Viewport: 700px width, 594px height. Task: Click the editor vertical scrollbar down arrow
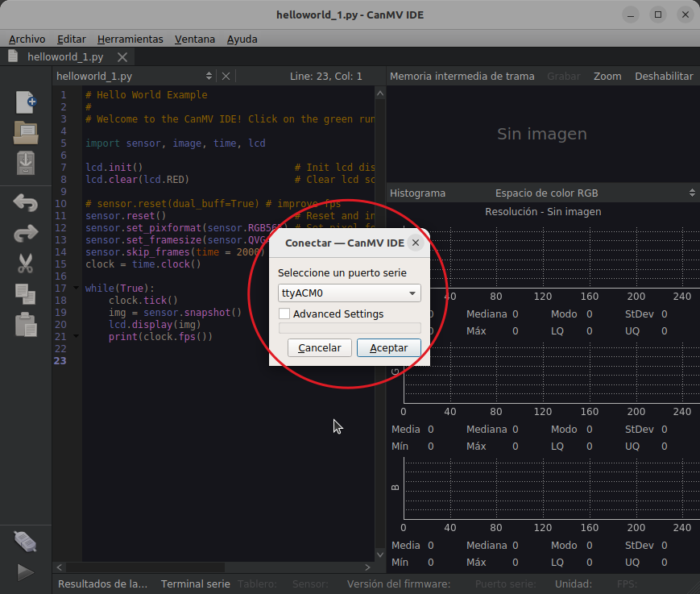coord(380,555)
